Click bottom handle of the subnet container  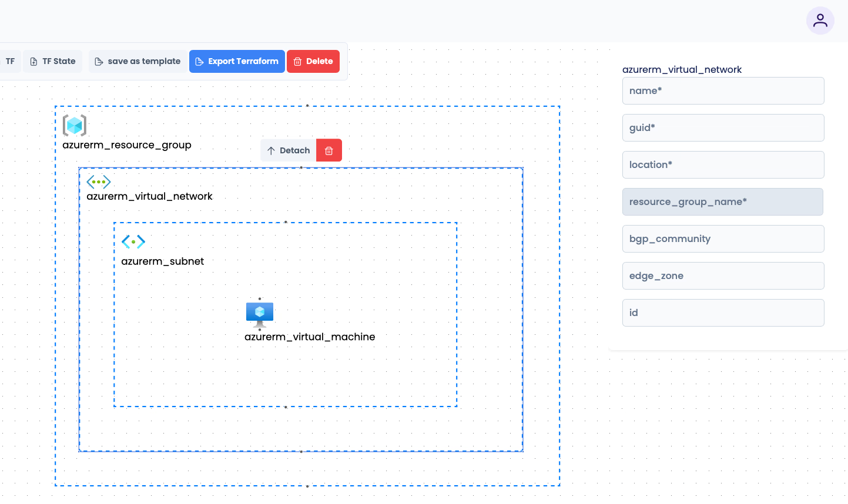point(286,407)
